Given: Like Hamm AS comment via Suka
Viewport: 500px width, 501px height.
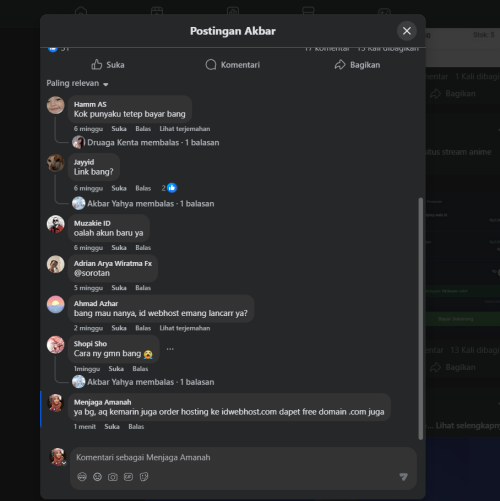Looking at the screenshot, I should click(x=119, y=129).
